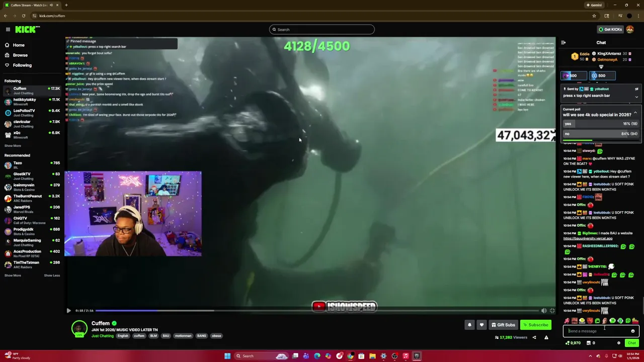Viewport: 644px width, 362px height.
Task: Reload the page in Chrome
Action: coord(23,16)
